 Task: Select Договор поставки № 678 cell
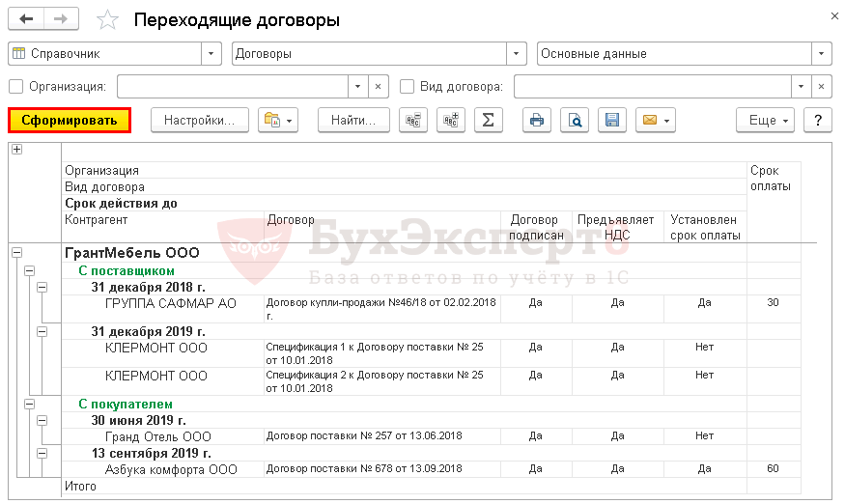tap(382, 469)
